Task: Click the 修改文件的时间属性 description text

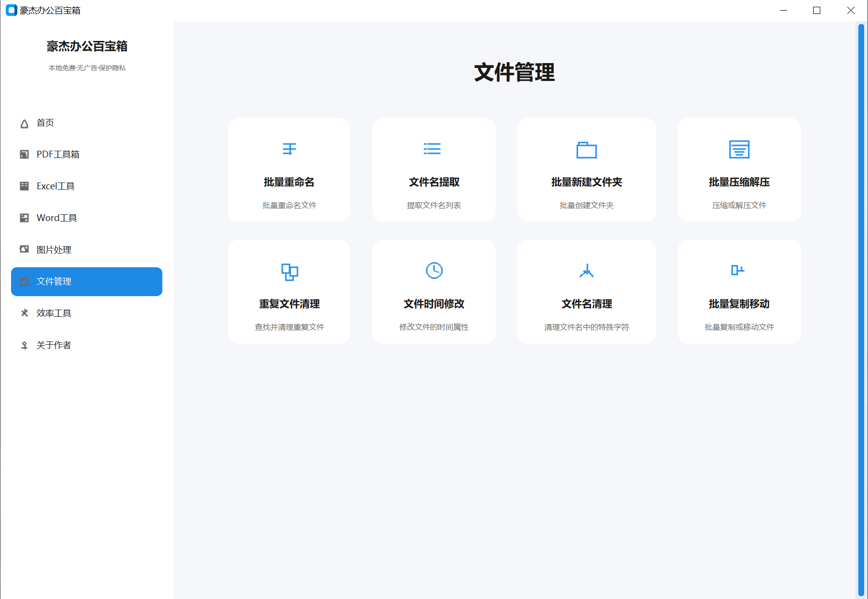Action: [x=434, y=327]
